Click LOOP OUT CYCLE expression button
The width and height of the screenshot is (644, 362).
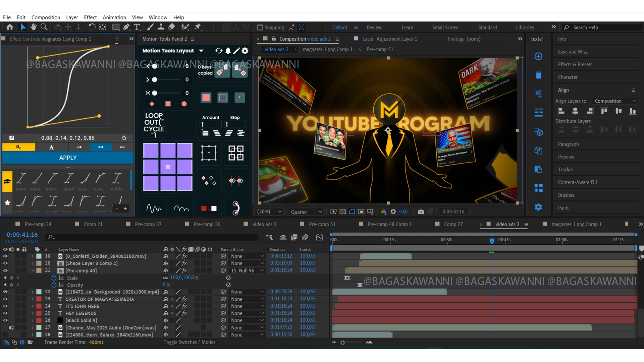(x=154, y=125)
